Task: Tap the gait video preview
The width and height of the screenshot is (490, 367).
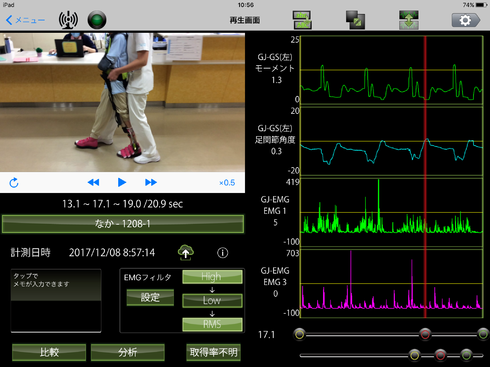Action: [122, 102]
